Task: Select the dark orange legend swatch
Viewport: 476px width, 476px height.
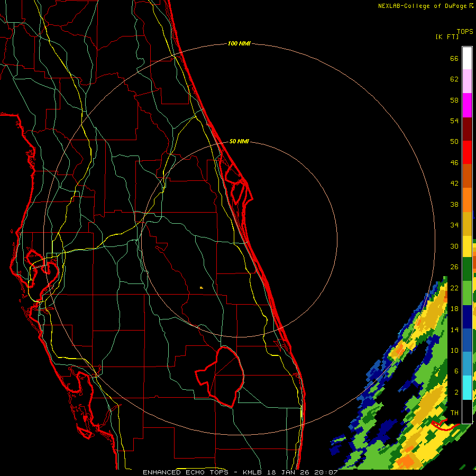Action: (x=467, y=176)
